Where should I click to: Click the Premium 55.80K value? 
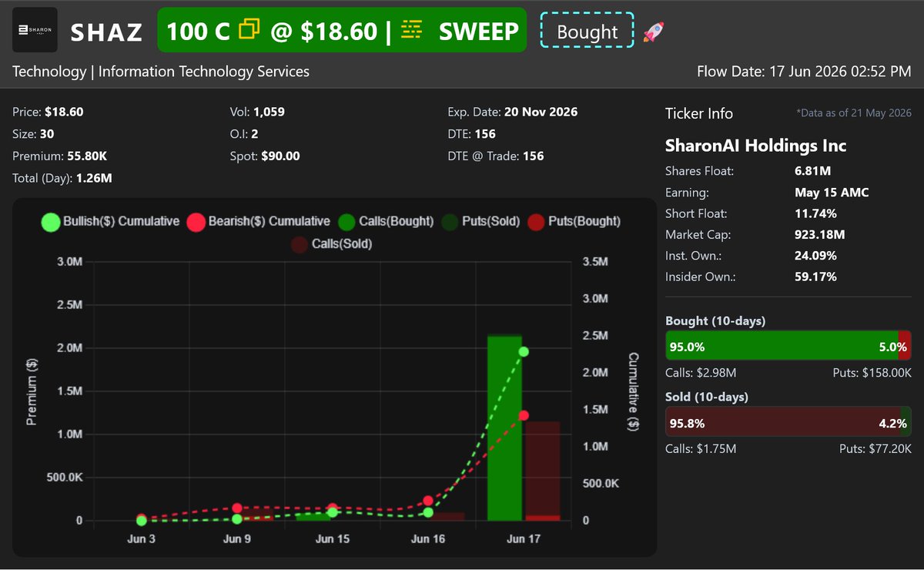85,156
